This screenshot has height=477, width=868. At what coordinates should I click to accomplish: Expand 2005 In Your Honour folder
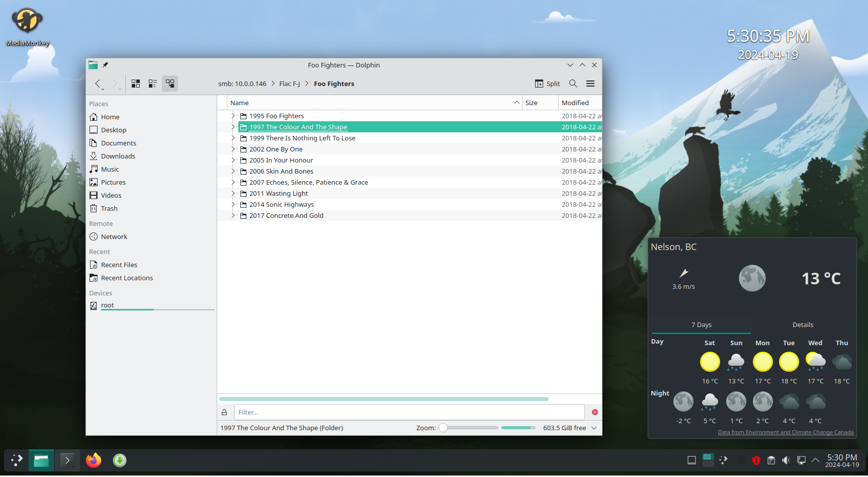tap(233, 160)
